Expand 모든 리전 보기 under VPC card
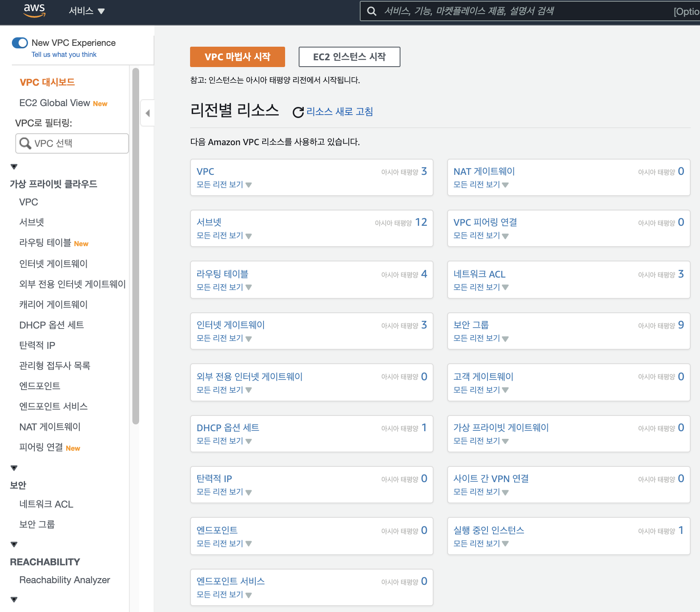Viewport: 700px width, 612px height. click(224, 185)
